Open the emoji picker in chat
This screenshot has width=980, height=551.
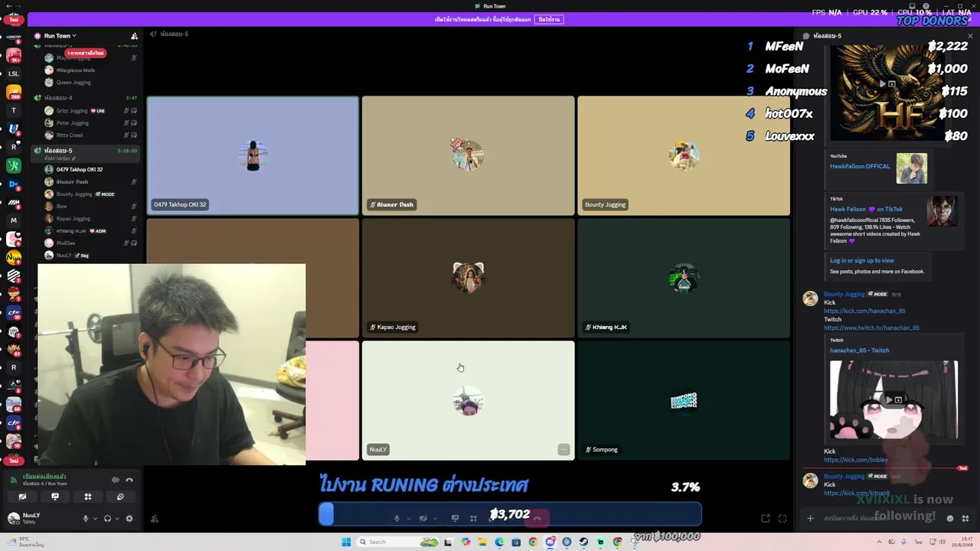(950, 519)
